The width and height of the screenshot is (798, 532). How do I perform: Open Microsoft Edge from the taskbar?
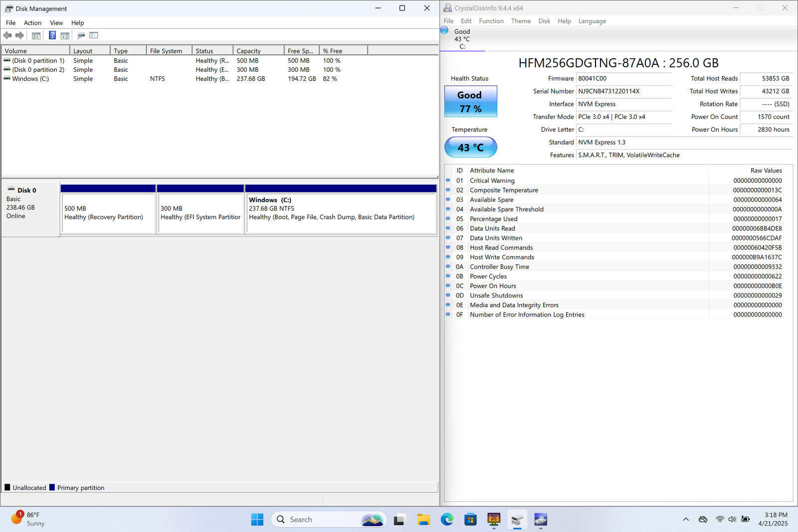(x=447, y=520)
